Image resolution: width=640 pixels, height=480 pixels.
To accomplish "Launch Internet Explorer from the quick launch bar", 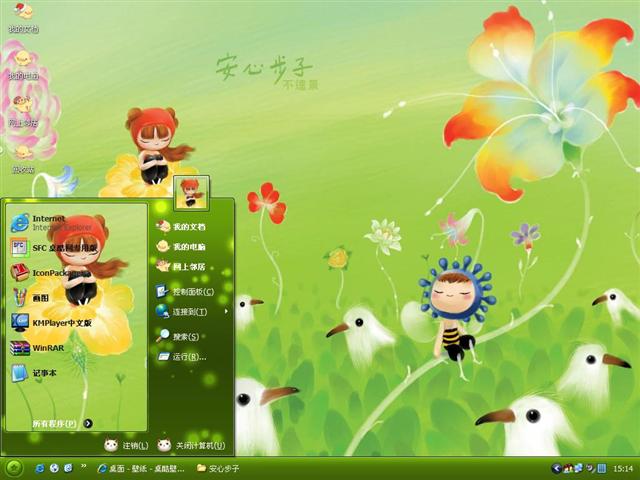I will coord(40,468).
